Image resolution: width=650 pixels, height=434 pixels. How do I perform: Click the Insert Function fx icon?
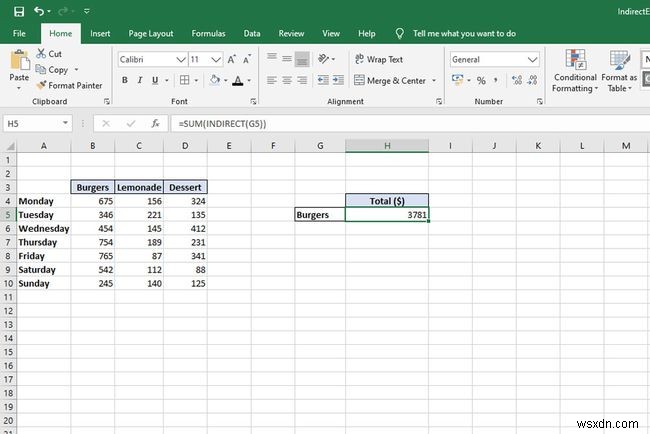pos(155,124)
